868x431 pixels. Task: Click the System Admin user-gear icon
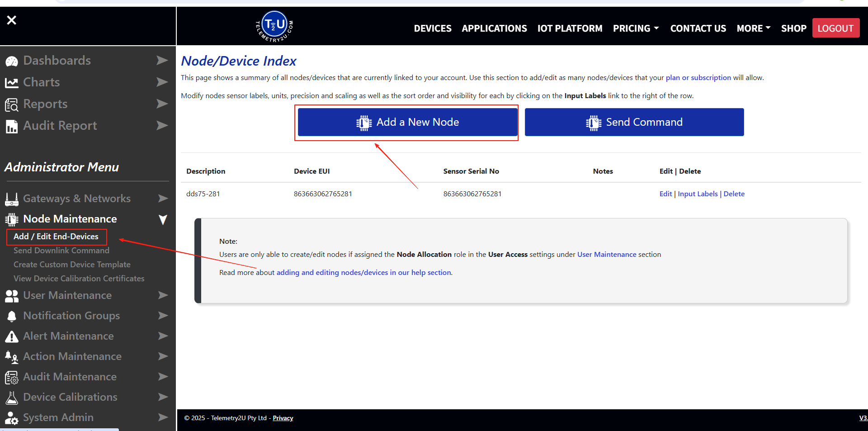point(12,418)
